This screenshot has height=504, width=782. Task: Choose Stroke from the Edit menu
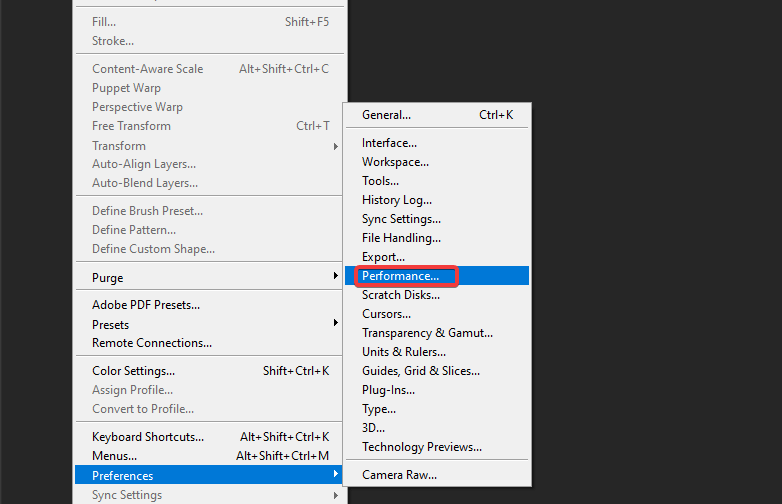click(209, 41)
